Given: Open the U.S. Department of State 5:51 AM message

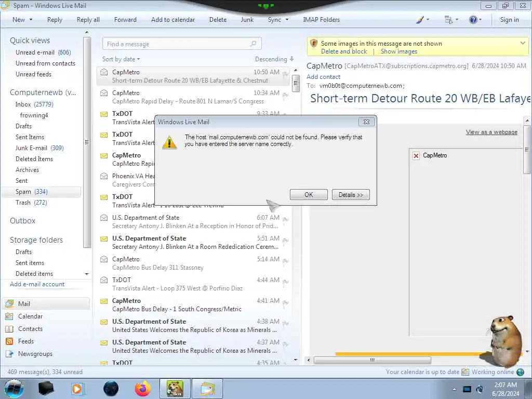Looking at the screenshot, I should [193, 243].
